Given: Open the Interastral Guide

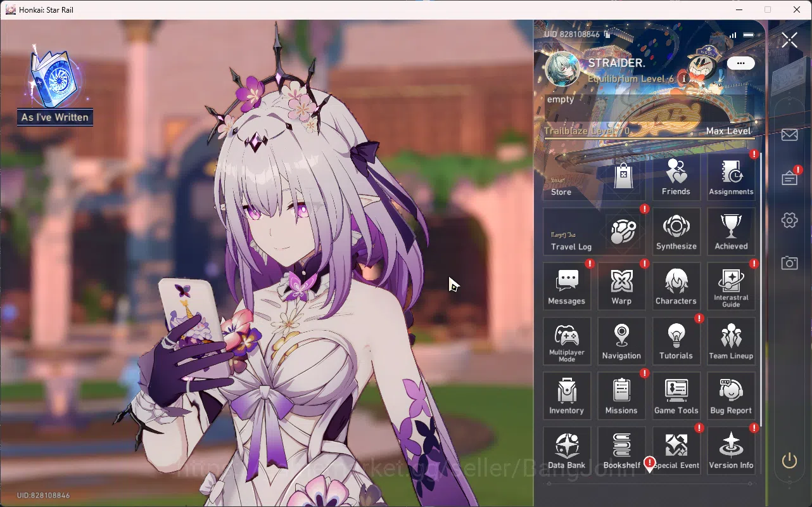Looking at the screenshot, I should pyautogui.click(x=731, y=286).
